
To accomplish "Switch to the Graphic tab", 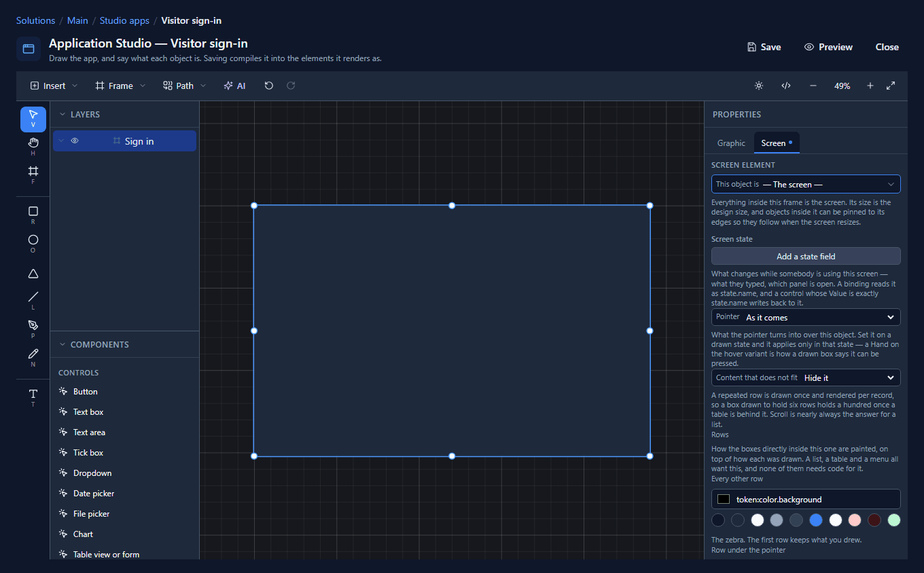I will [x=731, y=143].
